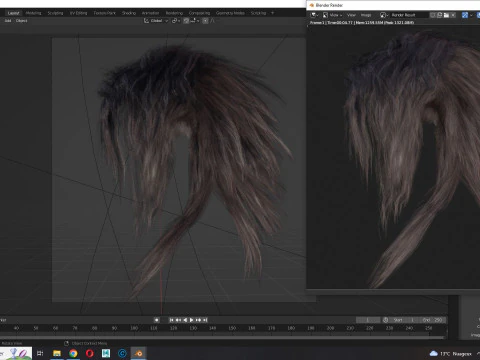Screen dimensions: 480x360
Task: Create new image in render window
Action: pos(440,15)
